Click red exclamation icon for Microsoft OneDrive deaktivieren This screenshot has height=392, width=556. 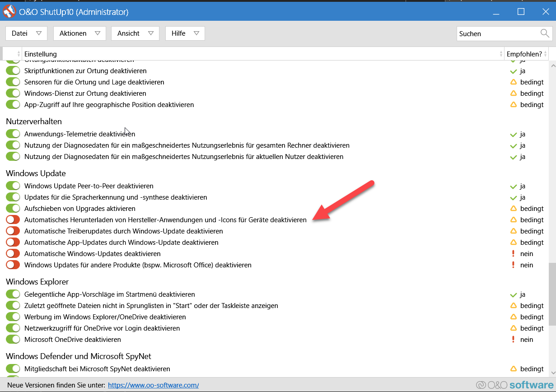tap(513, 340)
